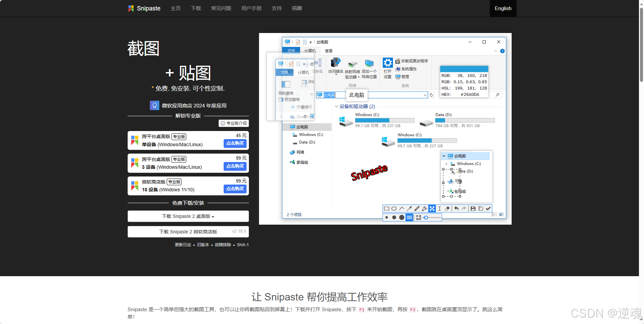The width and height of the screenshot is (644, 324).
Task: Click the 添加一个网络位置 icon in the demo ribbon
Action: tap(369, 63)
